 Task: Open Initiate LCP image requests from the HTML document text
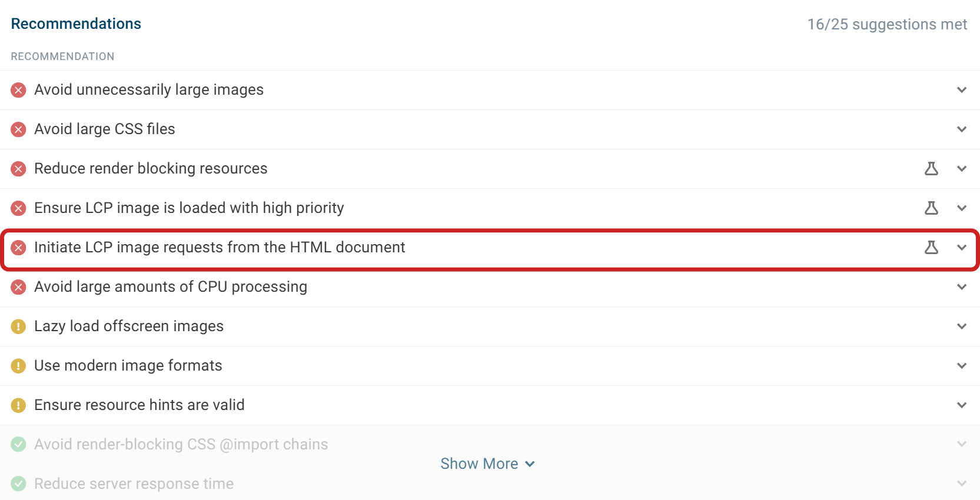[220, 247]
